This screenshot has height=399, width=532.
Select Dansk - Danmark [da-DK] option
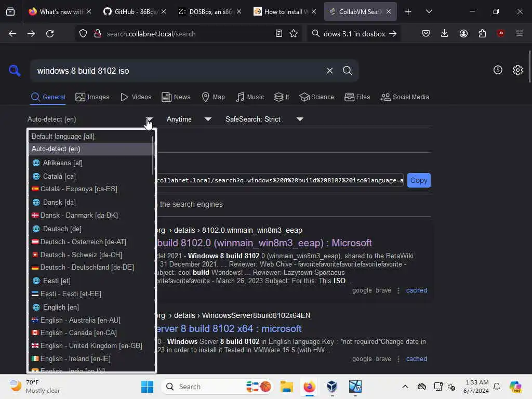[x=91, y=216]
